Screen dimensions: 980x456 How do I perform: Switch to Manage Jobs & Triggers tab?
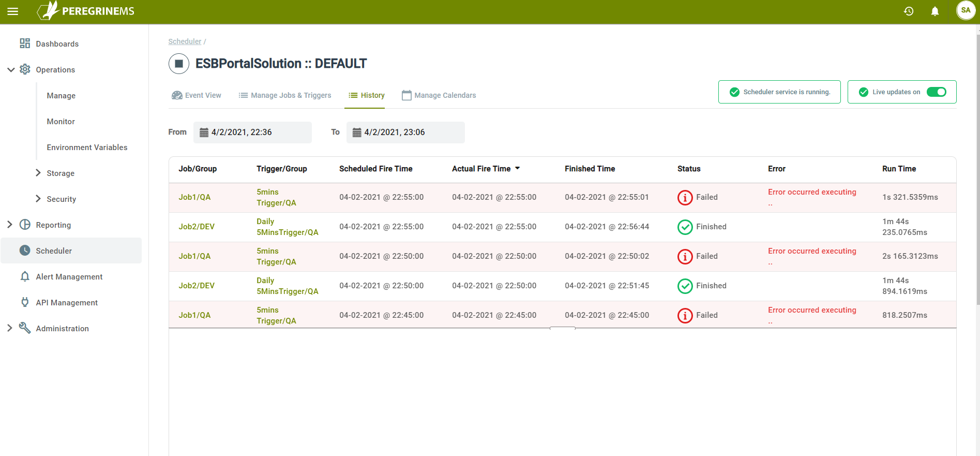pos(285,95)
